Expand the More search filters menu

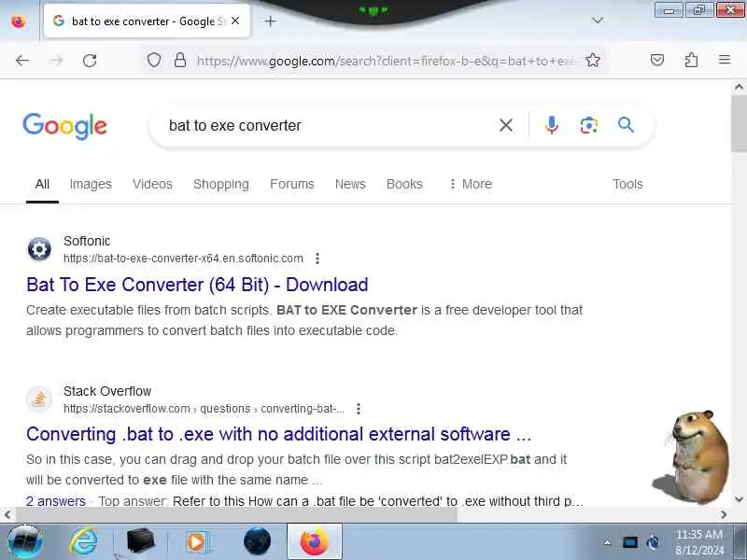471,184
